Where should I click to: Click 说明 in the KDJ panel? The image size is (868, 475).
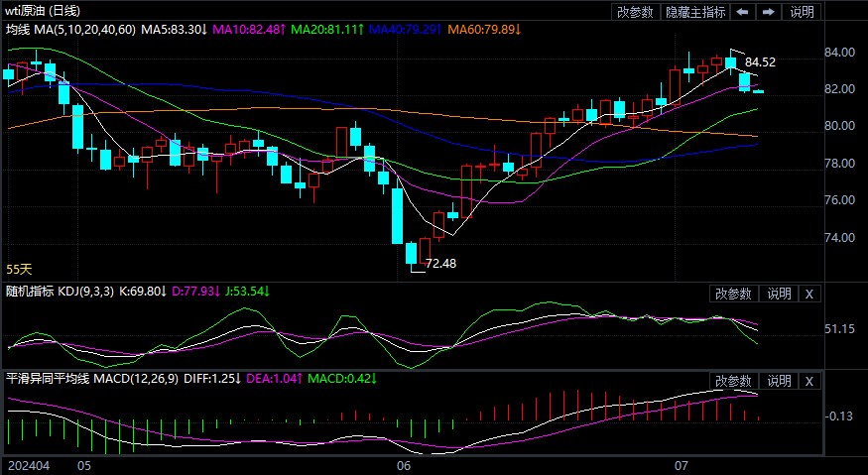click(x=779, y=294)
